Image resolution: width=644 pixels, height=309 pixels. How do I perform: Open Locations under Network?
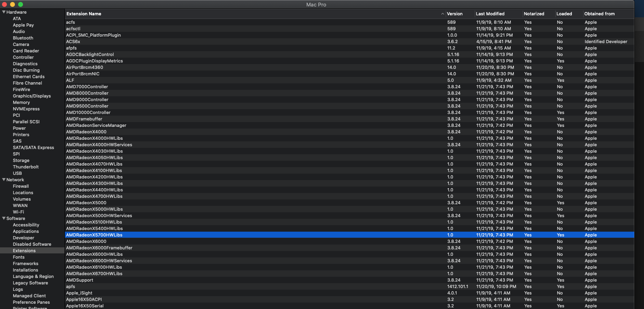(23, 193)
